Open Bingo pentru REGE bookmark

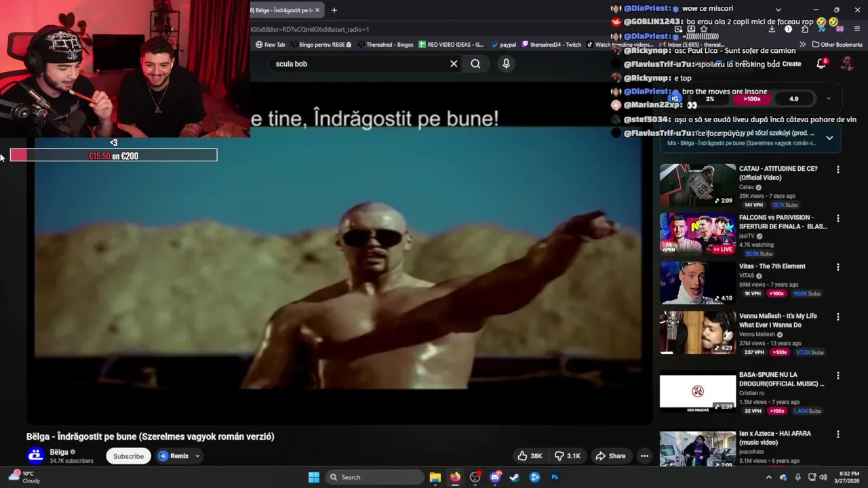pos(320,45)
